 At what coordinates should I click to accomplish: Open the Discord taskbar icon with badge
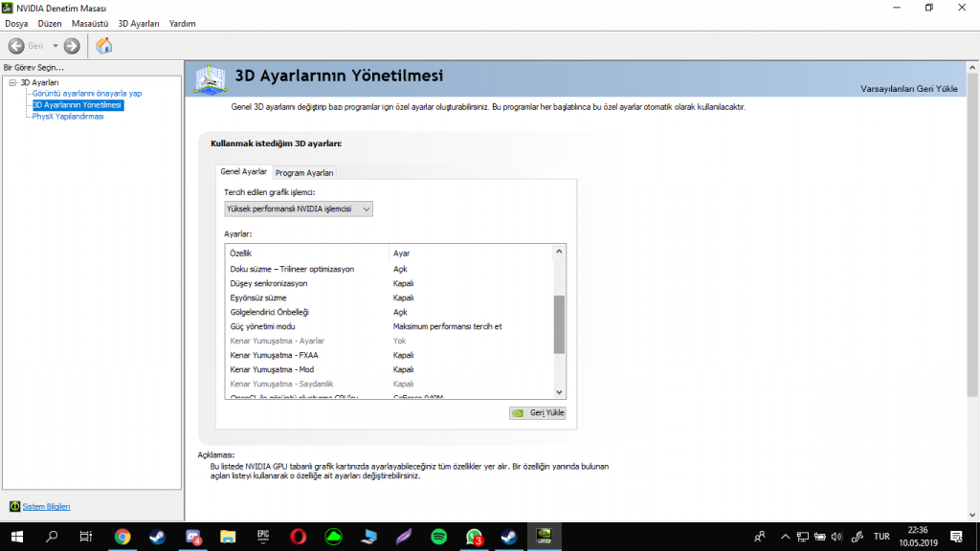193,537
